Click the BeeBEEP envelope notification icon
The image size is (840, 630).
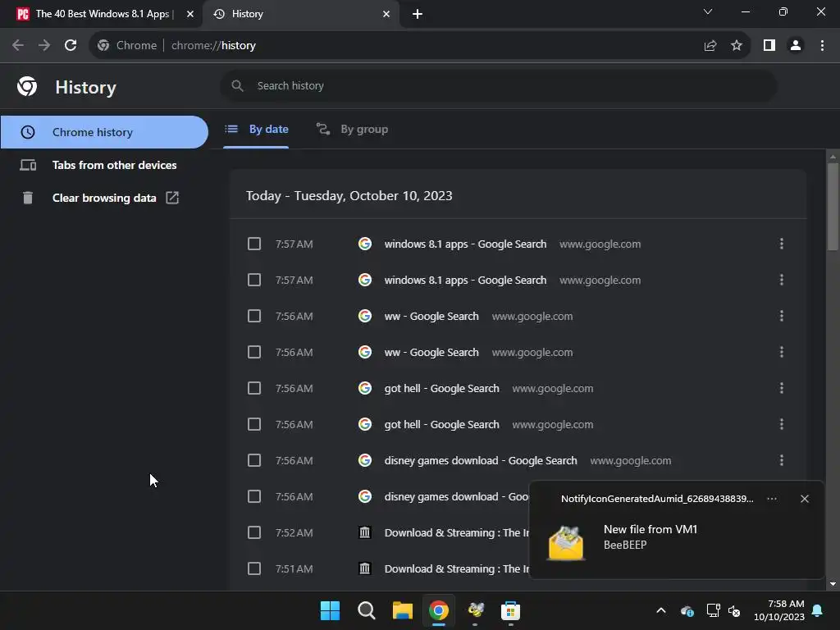pos(566,543)
